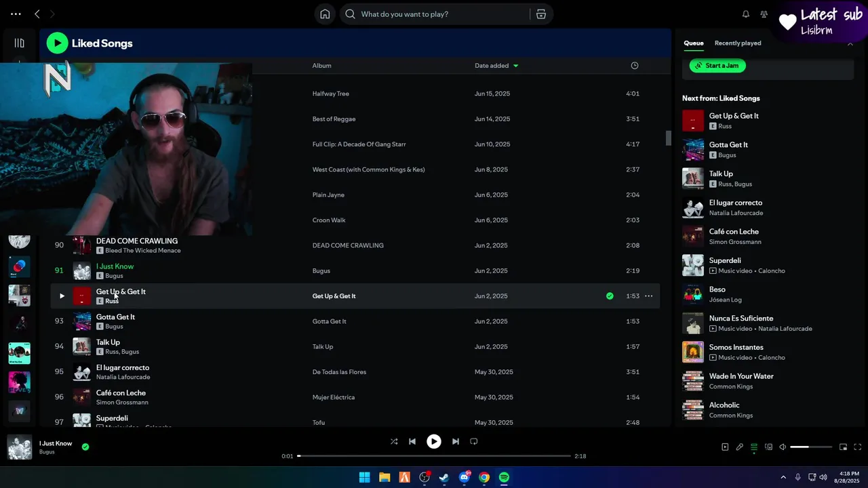Open the Best of Reggae album link
The image size is (868, 488).
[334, 119]
